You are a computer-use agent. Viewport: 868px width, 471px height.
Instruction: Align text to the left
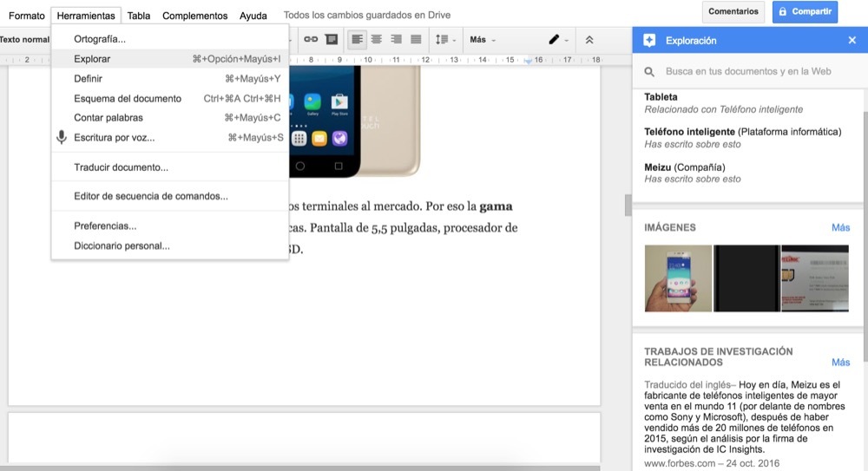[x=357, y=39]
